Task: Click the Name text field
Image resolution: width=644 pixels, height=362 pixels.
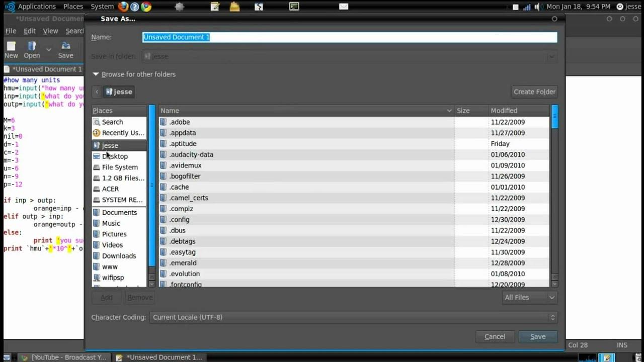Action: click(x=350, y=37)
